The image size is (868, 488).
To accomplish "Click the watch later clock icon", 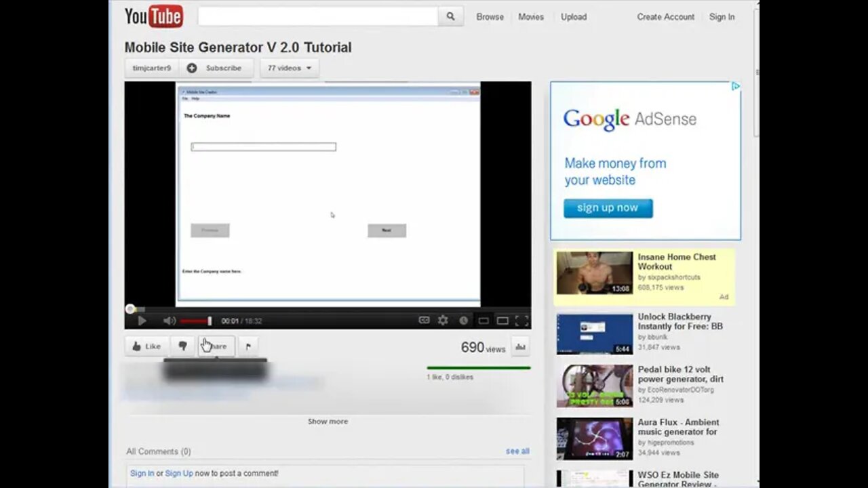I will [464, 321].
